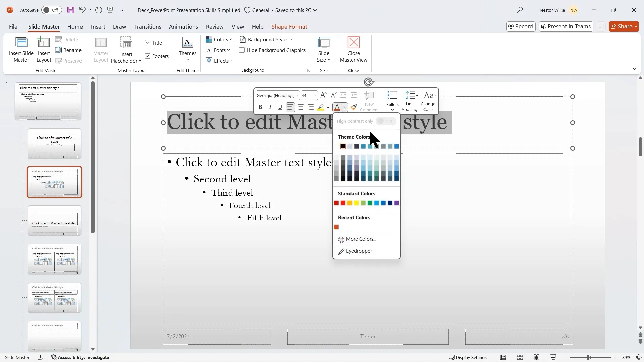Open font name Georgia dropdown

click(x=297, y=95)
